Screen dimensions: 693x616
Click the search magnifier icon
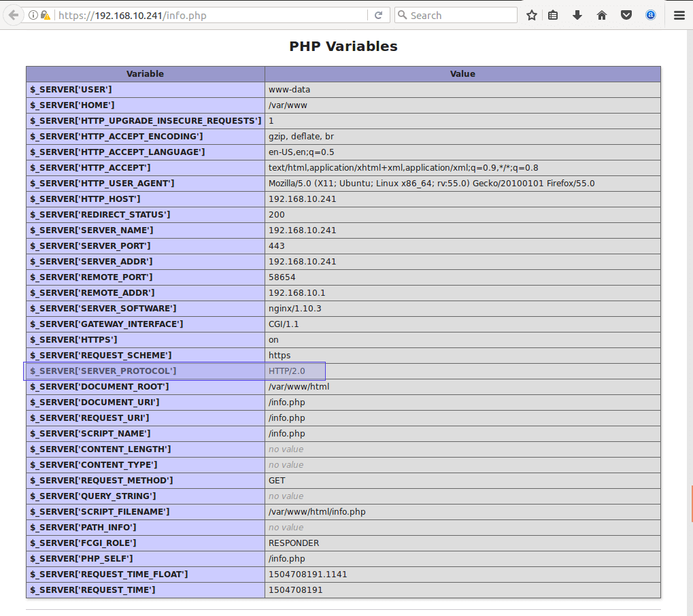click(402, 15)
